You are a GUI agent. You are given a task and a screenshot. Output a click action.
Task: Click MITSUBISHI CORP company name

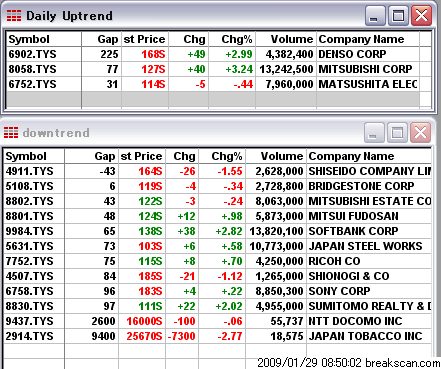[x=365, y=69]
